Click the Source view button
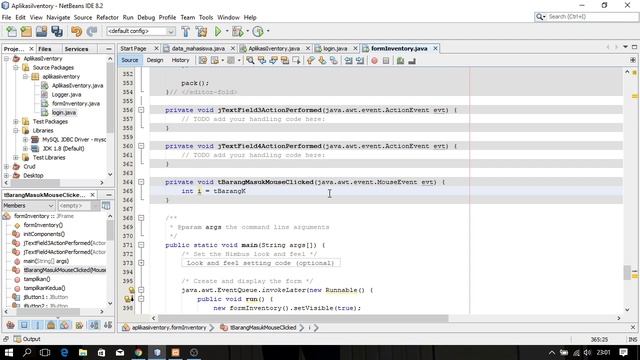The height and width of the screenshot is (360, 640). [130, 60]
